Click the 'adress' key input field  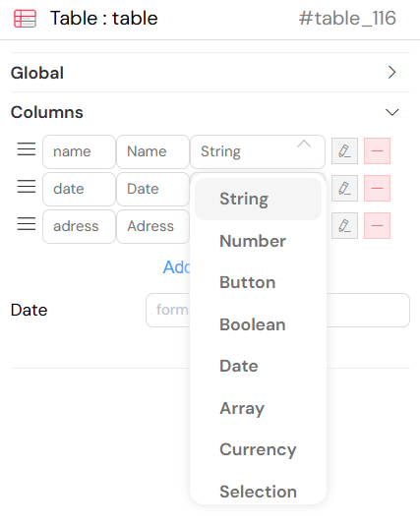coord(79,226)
